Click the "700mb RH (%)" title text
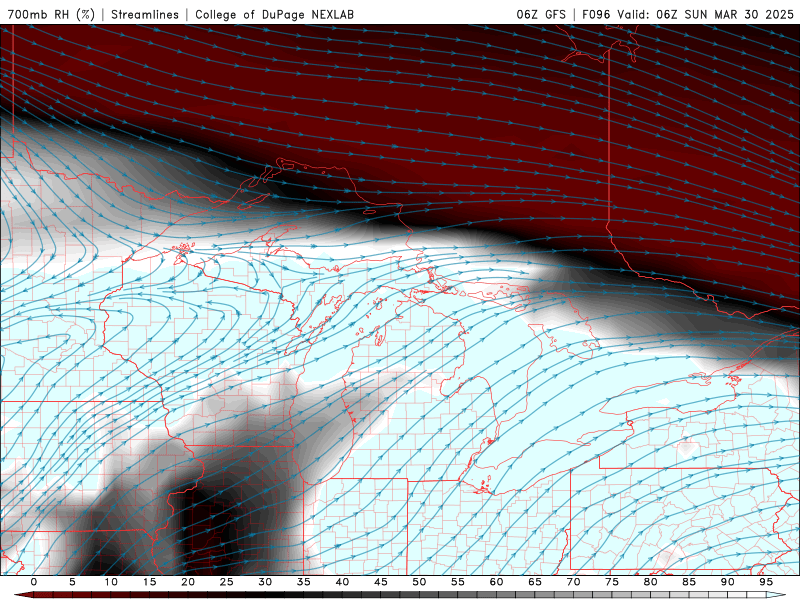 (x=51, y=14)
